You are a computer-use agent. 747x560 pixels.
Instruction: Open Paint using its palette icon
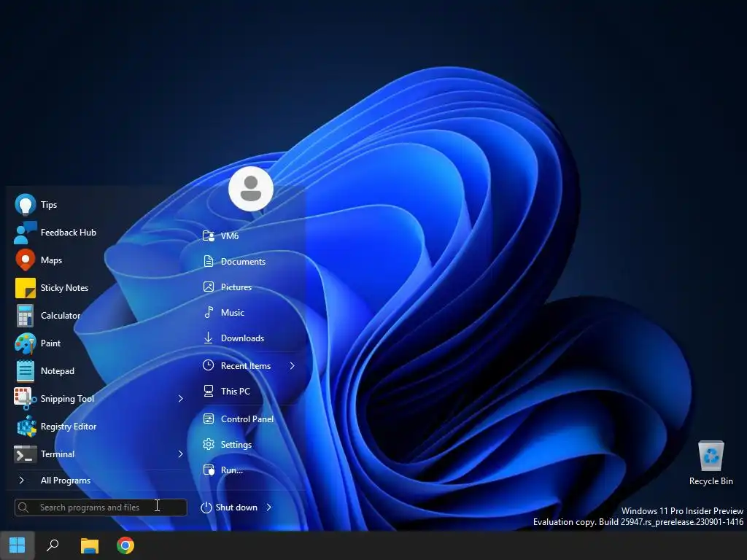(26, 343)
